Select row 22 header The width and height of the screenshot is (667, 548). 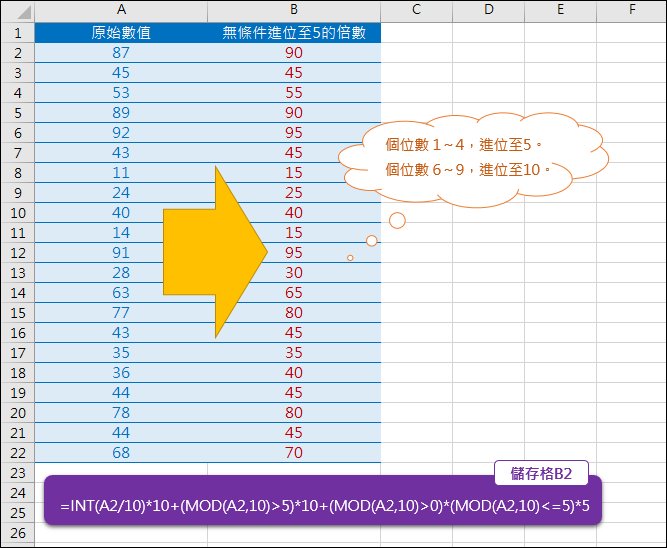(x=18, y=453)
